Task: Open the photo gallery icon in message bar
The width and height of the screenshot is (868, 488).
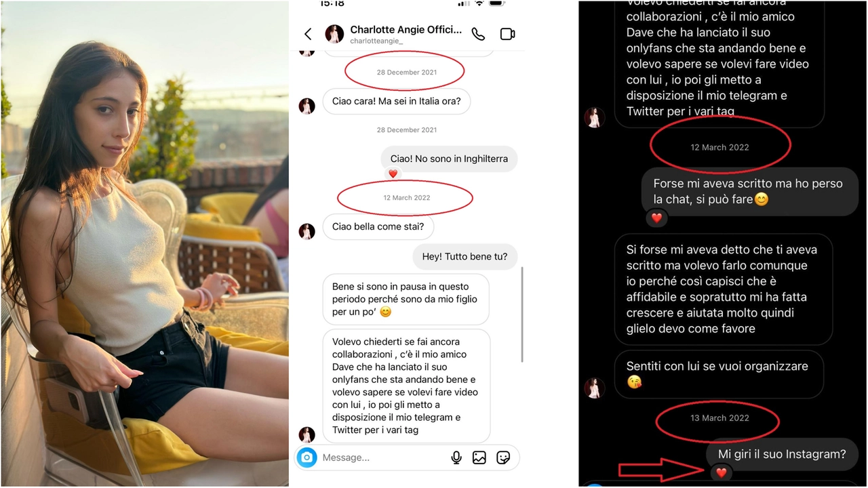Action: 479,457
